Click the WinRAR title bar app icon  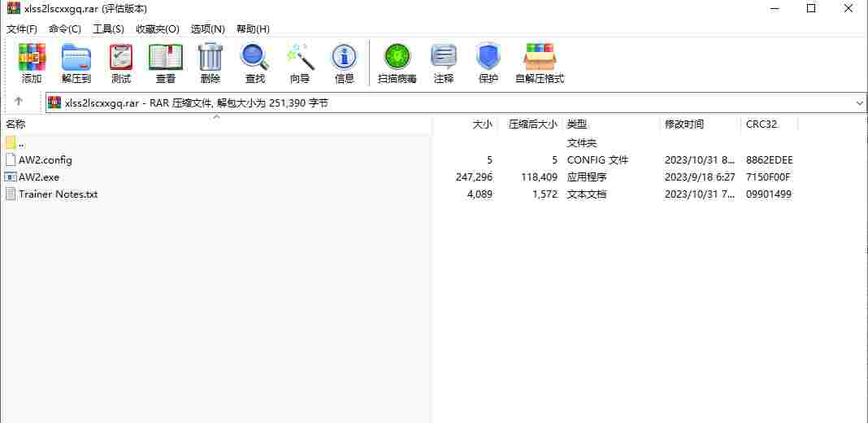(x=13, y=8)
